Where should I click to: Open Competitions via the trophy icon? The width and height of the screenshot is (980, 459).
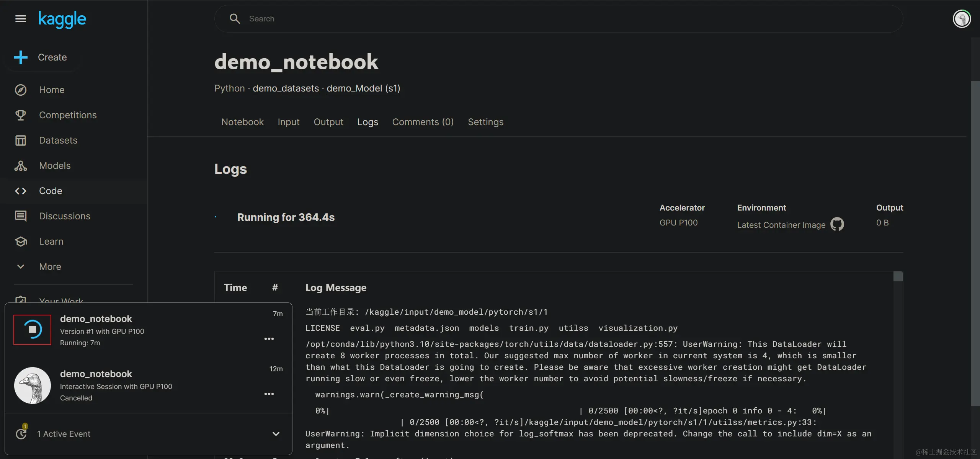click(21, 115)
